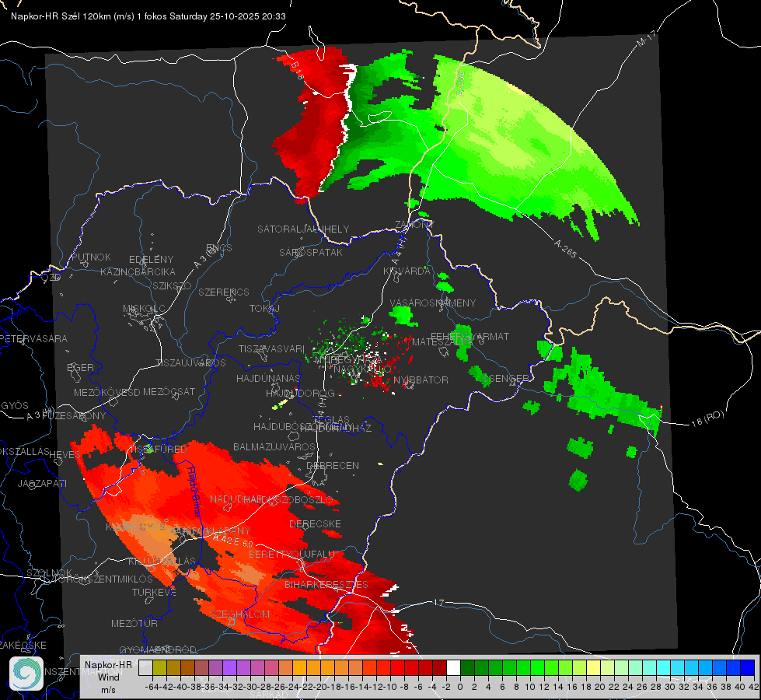
Task: Click the -64 legend scale value
Action: click(152, 687)
